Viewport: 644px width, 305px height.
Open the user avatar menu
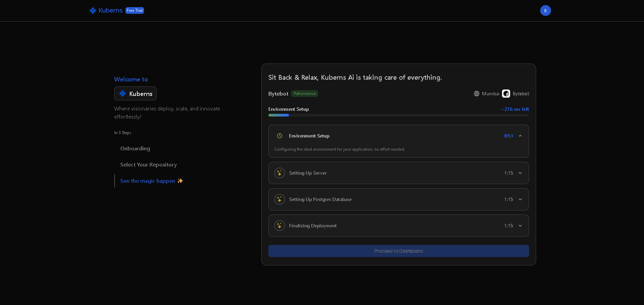click(545, 10)
